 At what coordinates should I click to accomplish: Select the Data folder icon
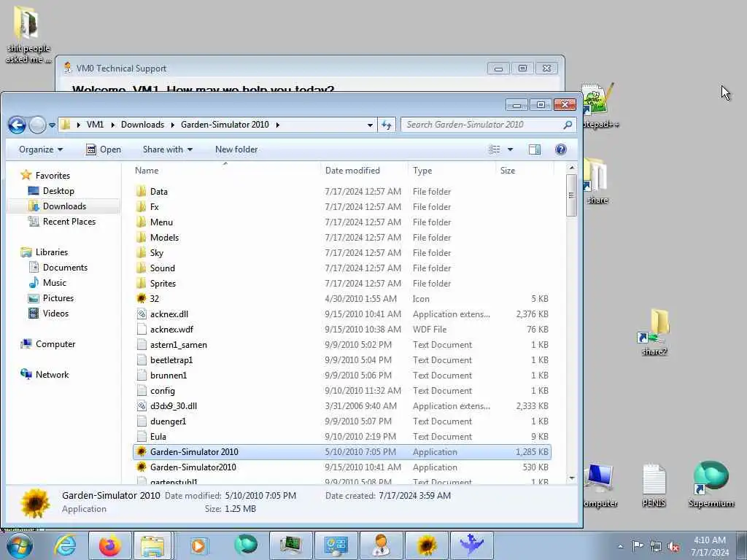[141, 192]
